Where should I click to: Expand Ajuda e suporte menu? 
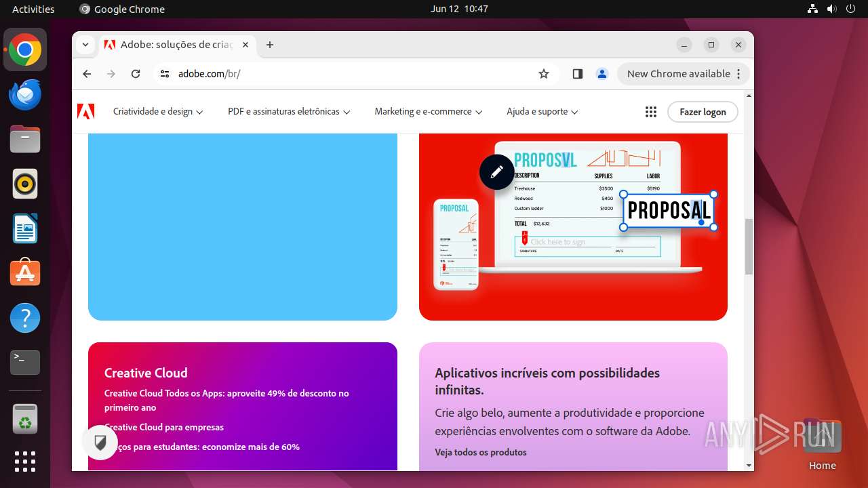[x=542, y=112]
